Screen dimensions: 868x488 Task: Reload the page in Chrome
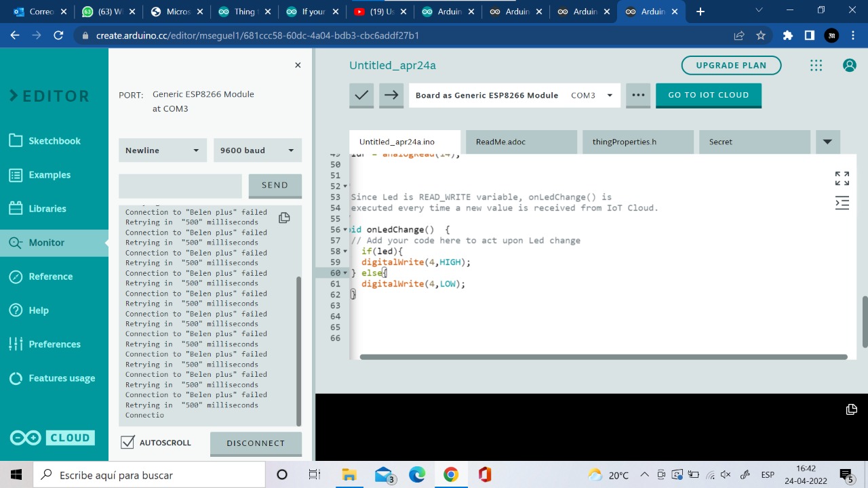click(x=58, y=35)
